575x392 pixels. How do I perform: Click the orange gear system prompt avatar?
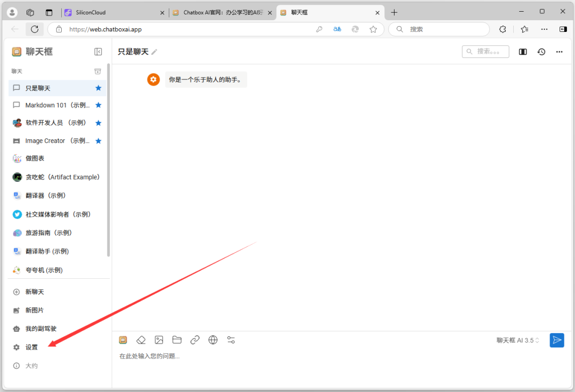pyautogui.click(x=153, y=79)
